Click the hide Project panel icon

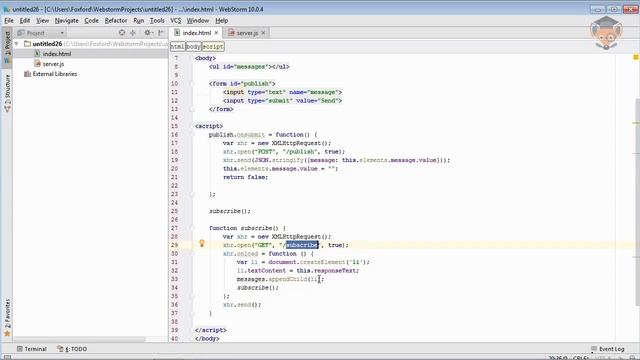coord(161,33)
